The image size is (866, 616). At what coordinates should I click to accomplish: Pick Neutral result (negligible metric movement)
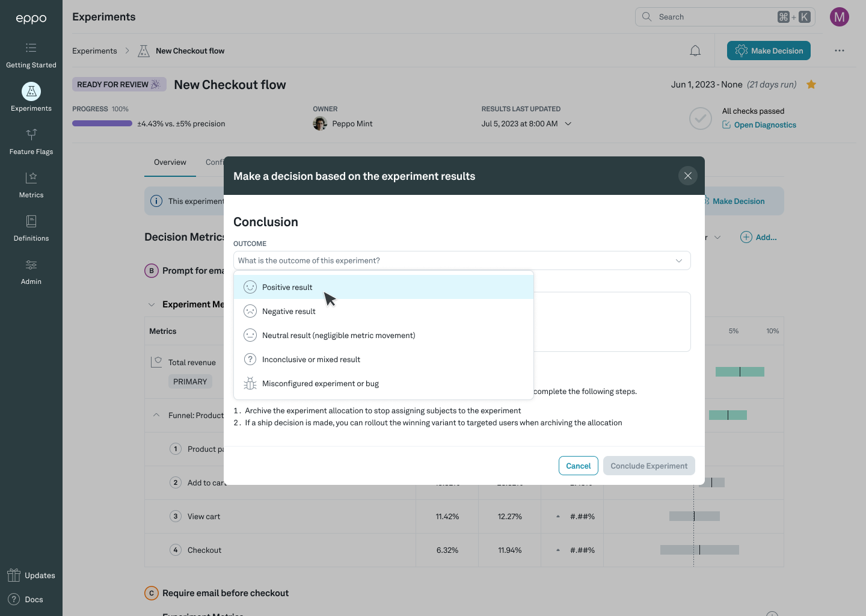point(338,336)
